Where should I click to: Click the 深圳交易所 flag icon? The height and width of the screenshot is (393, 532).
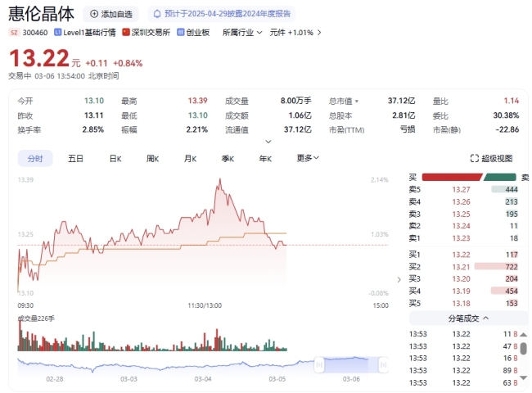[x=126, y=32]
